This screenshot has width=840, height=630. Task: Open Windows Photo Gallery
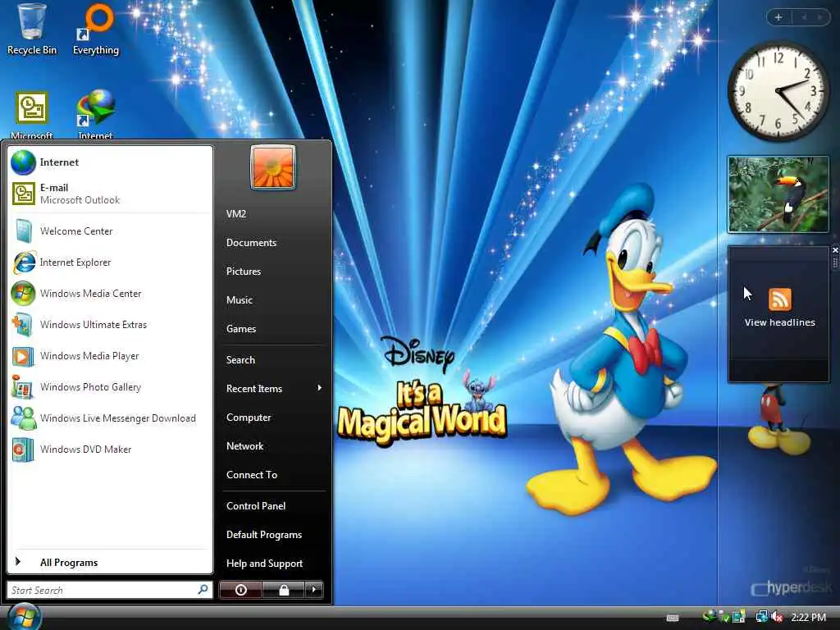[111, 387]
